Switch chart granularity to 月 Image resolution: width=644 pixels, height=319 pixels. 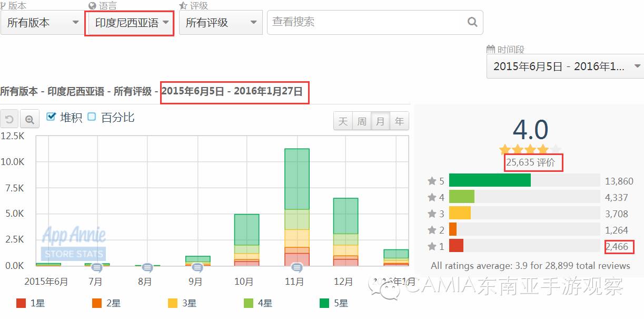[x=381, y=121]
